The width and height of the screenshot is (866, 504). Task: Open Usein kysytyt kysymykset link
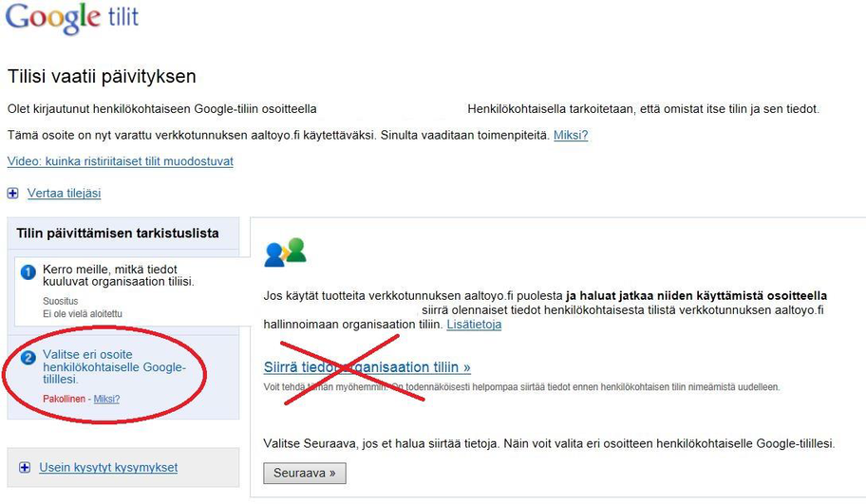(108, 468)
